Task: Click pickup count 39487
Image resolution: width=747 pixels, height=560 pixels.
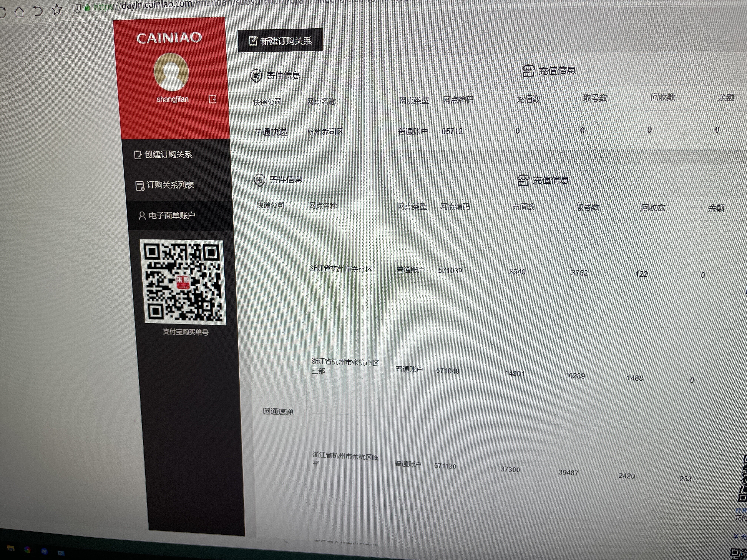Action: pyautogui.click(x=568, y=473)
